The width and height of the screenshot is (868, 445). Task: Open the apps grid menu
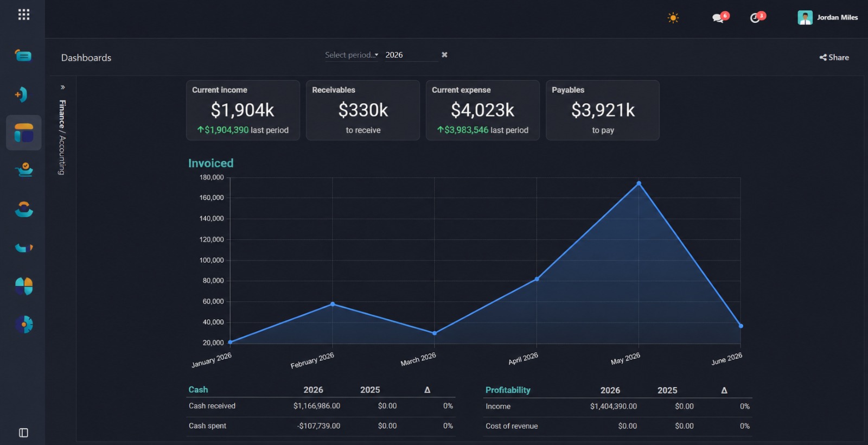(x=23, y=15)
